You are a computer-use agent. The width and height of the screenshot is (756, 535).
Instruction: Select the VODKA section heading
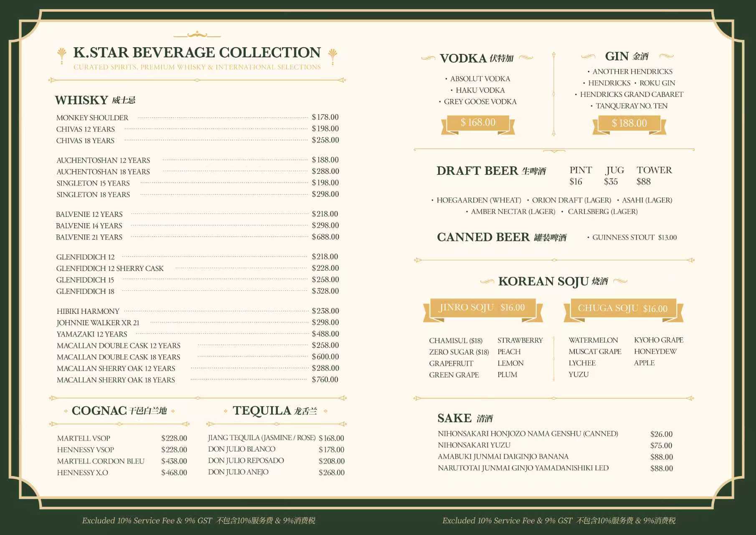tap(477, 59)
